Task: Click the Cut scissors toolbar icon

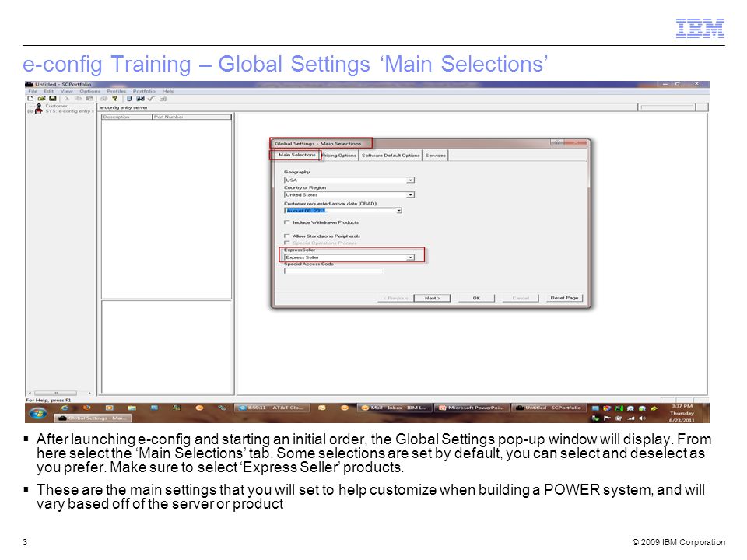Action: click(67, 99)
